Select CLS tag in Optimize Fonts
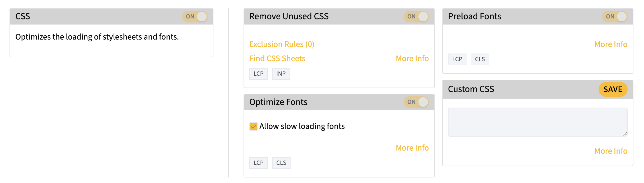This screenshot has width=644, height=183. point(281,163)
